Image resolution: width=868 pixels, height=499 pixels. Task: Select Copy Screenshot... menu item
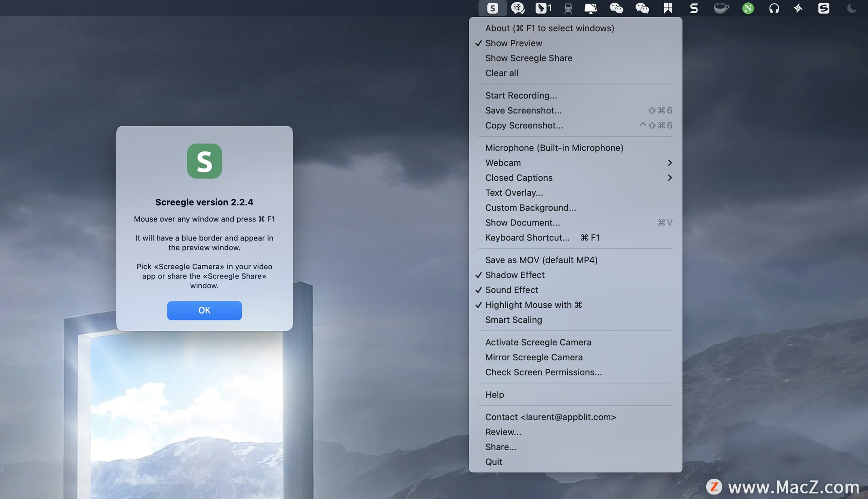[x=575, y=125]
